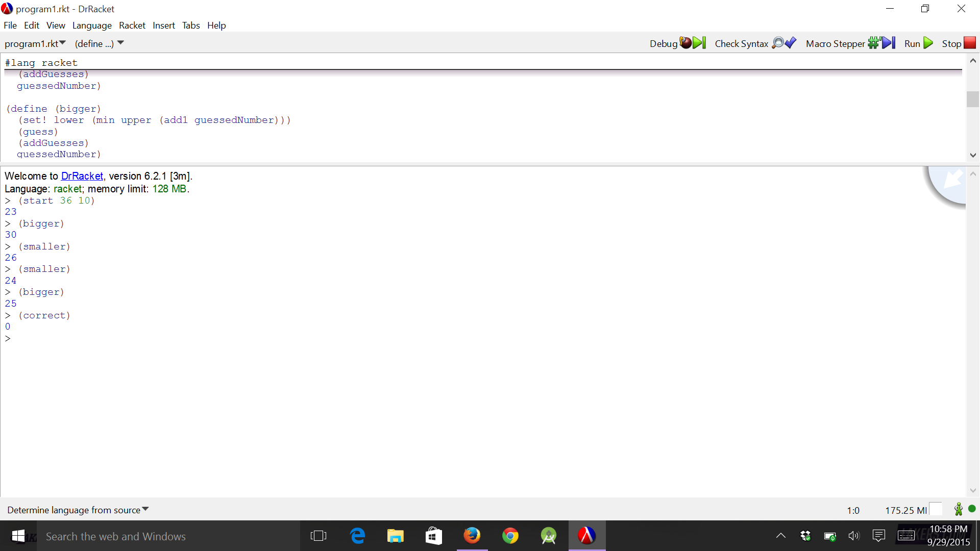Open Firefox from the taskbar
Screen dimensions: 980x551
pyautogui.click(x=472, y=536)
